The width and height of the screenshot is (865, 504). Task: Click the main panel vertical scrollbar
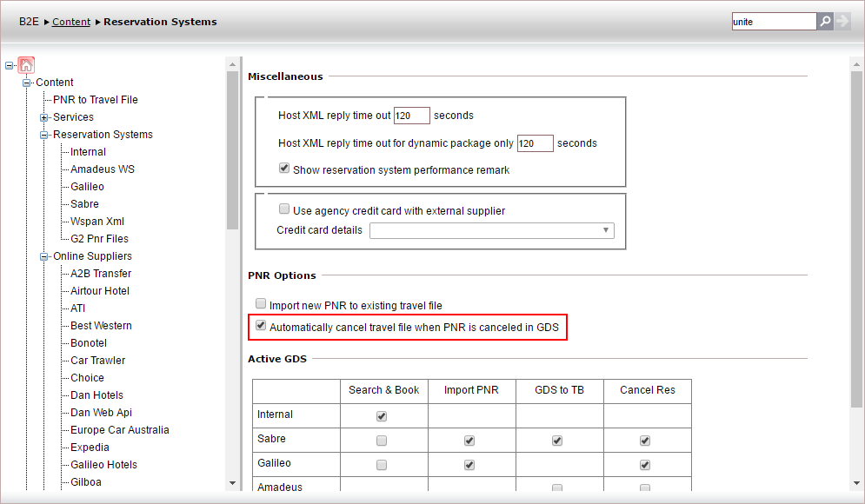[x=855, y=261]
